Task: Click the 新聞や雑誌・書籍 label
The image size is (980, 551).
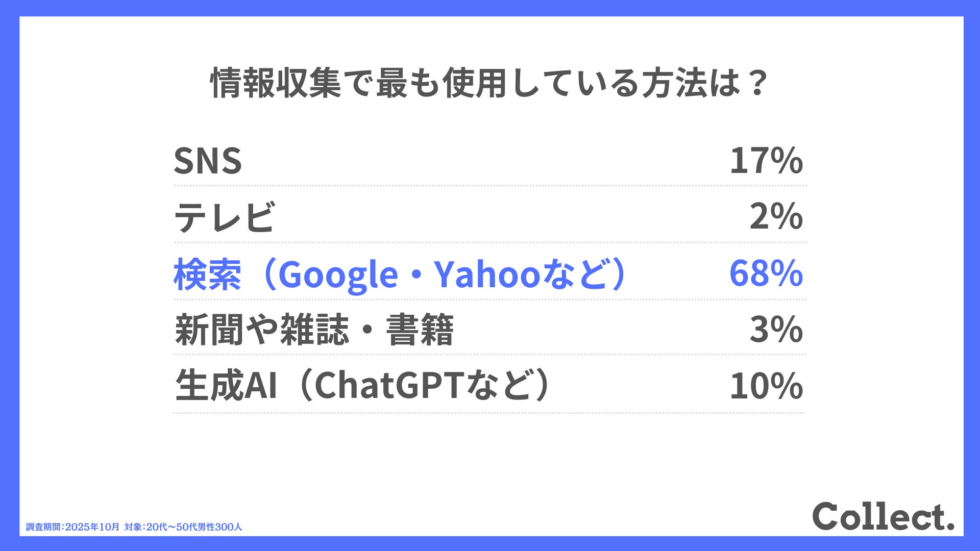Action: pos(314,330)
